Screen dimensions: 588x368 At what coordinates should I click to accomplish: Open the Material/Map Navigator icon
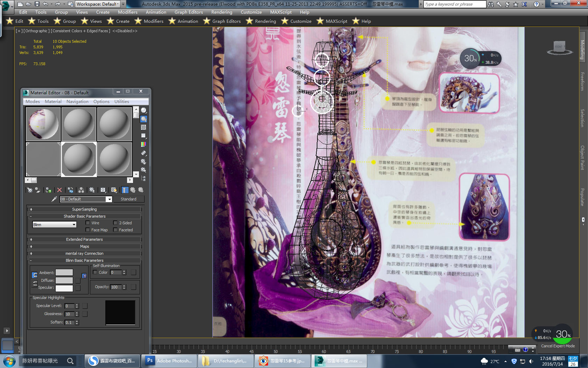(x=143, y=178)
